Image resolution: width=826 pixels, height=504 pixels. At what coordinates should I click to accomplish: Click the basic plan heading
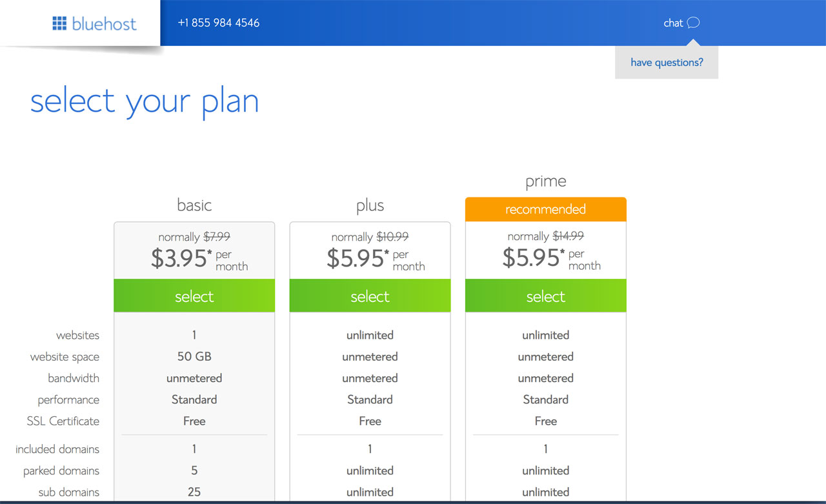click(x=194, y=205)
